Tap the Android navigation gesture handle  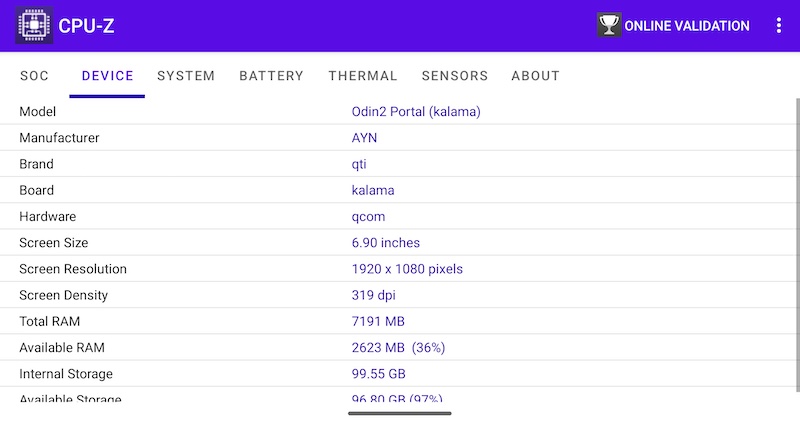[399, 413]
